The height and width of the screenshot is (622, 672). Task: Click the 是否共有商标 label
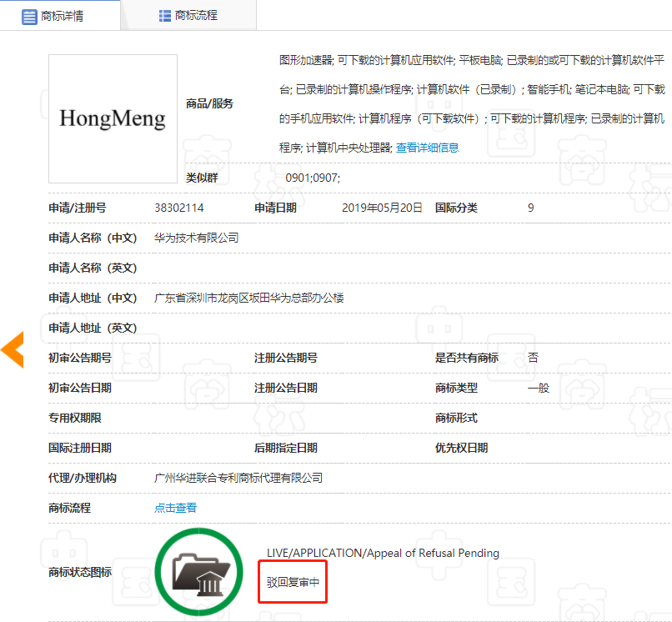(x=467, y=358)
